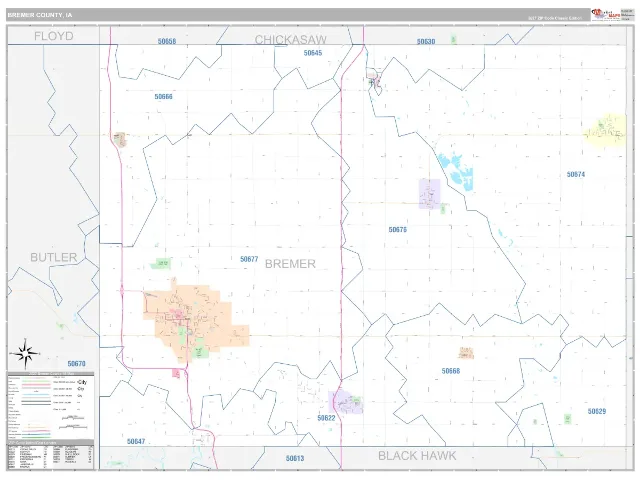
Task: Click ZIP code label 50645
Action: (313, 53)
